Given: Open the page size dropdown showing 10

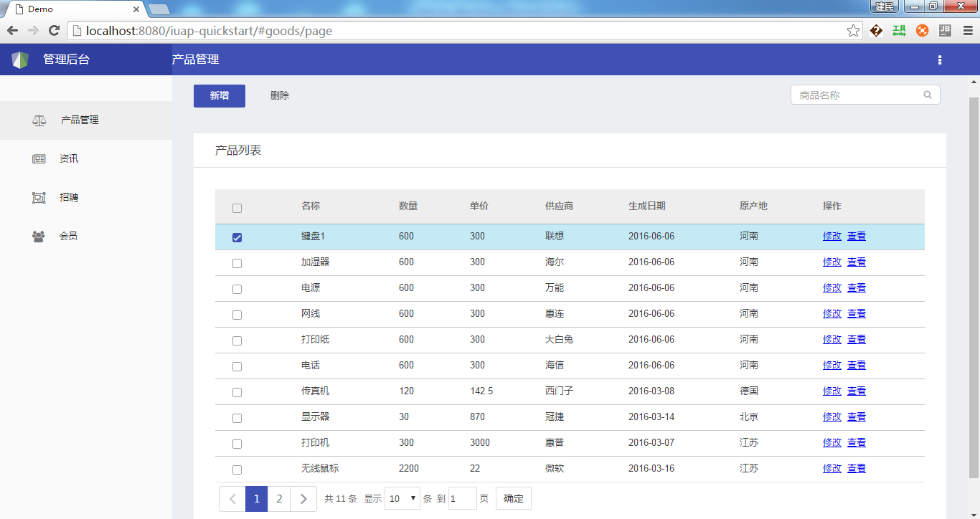Looking at the screenshot, I should click(x=402, y=498).
